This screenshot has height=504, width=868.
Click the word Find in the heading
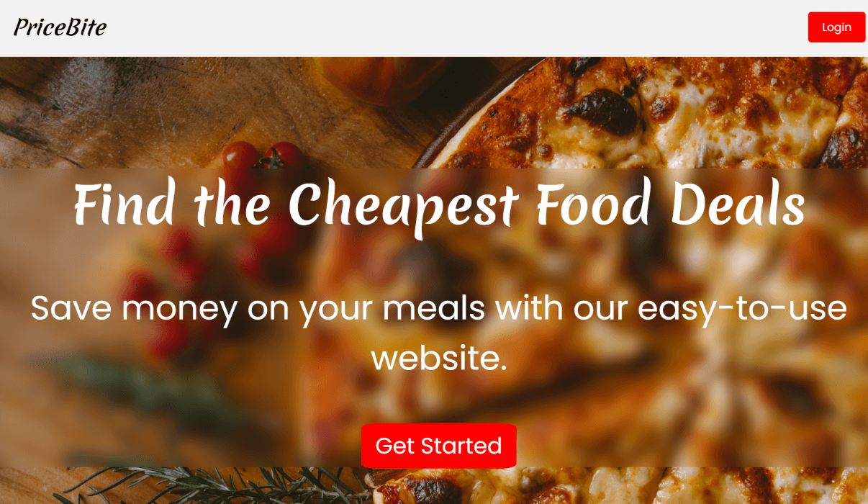point(124,204)
